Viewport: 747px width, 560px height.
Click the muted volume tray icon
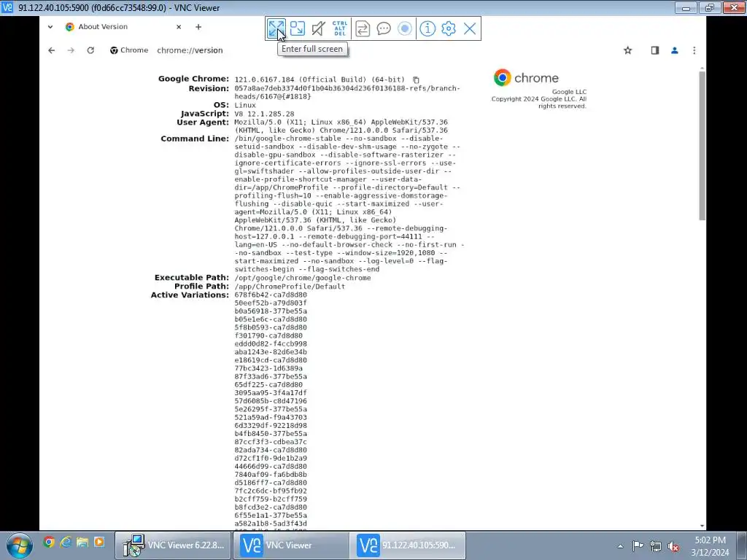(673, 546)
